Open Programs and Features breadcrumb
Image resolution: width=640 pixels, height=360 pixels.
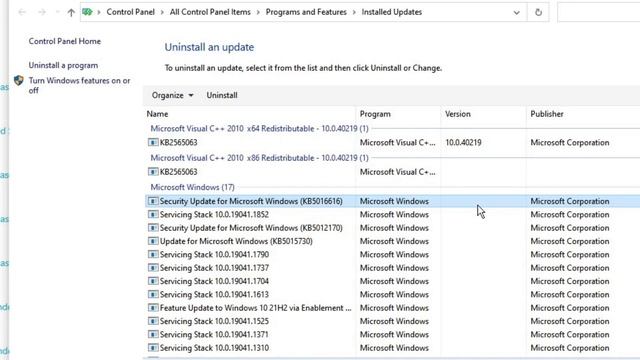[x=306, y=12]
